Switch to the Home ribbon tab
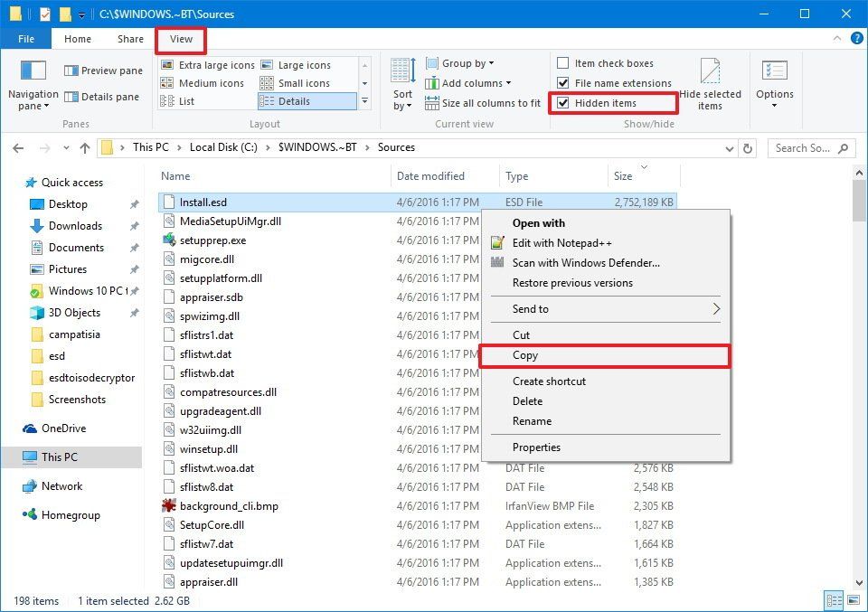This screenshot has width=868, height=612. click(78, 39)
